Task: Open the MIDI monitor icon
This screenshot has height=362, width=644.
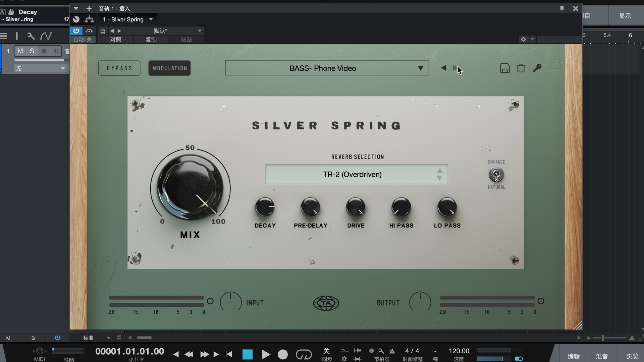Action: coord(40,351)
